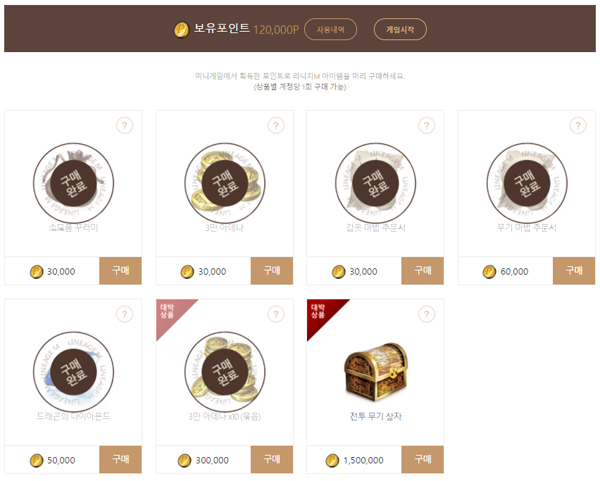Viewport: 600px width, 481px height.
Task: Open the 사용내역 usage history button
Action: tap(331, 29)
